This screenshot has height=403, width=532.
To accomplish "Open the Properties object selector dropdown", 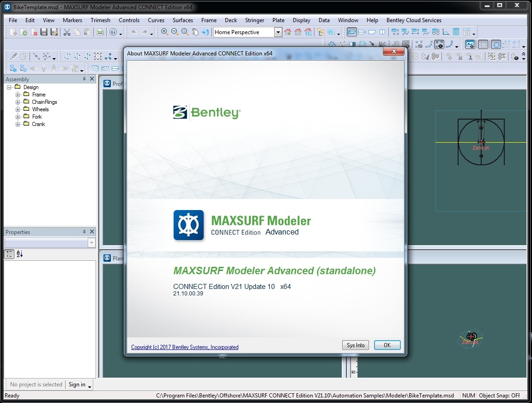I will pos(91,242).
